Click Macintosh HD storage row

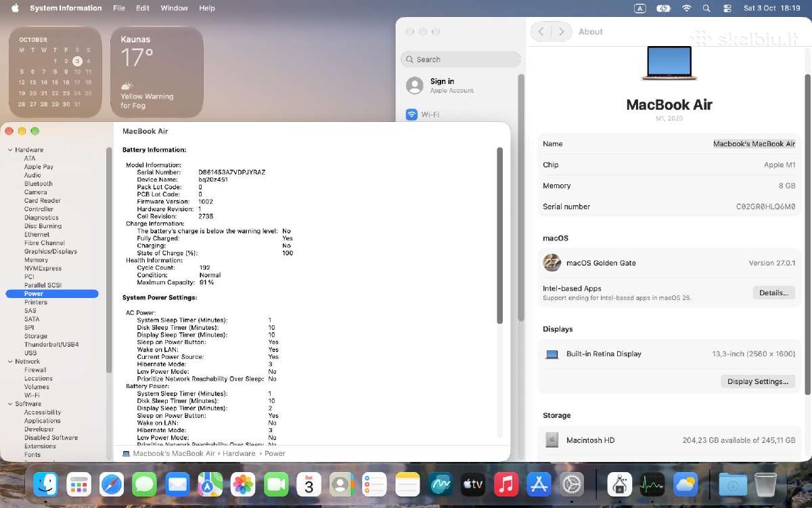coord(669,440)
